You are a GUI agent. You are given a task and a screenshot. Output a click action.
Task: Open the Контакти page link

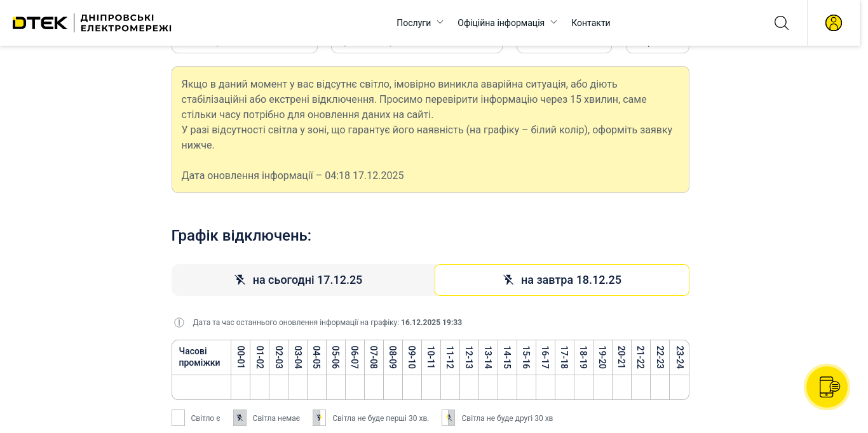click(590, 23)
